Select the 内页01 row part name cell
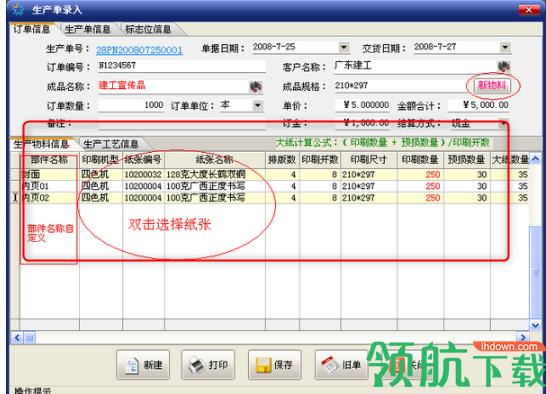The image size is (546, 394). (x=49, y=186)
